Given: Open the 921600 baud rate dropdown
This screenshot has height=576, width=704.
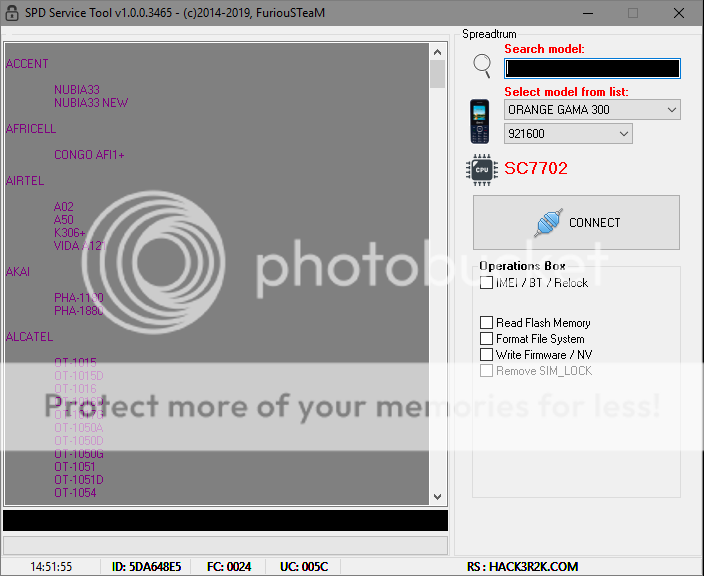Looking at the screenshot, I should pos(568,134).
